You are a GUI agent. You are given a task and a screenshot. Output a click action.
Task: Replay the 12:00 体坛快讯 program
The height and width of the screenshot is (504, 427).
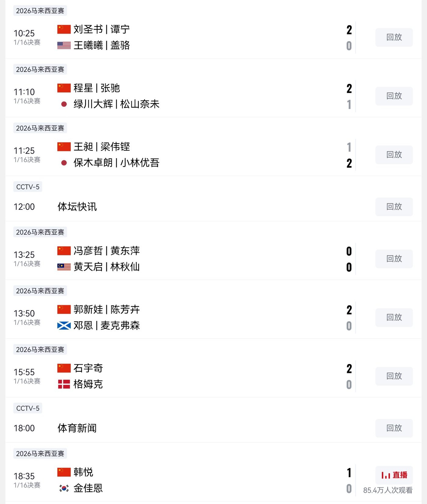pyautogui.click(x=394, y=207)
